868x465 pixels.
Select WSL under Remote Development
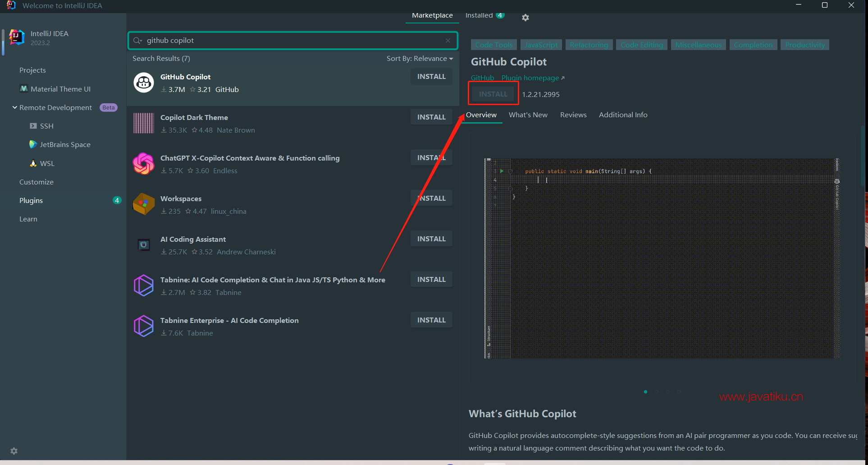tap(47, 163)
